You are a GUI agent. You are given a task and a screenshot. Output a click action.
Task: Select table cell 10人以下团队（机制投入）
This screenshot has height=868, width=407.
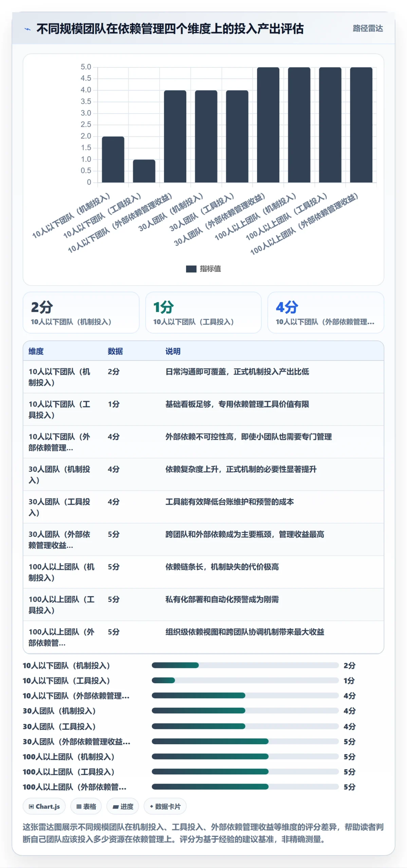tap(59, 377)
